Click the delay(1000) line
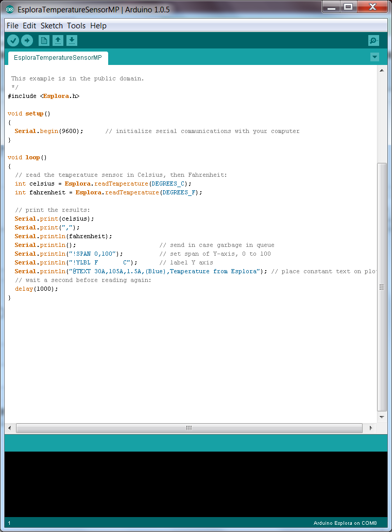 click(x=36, y=289)
